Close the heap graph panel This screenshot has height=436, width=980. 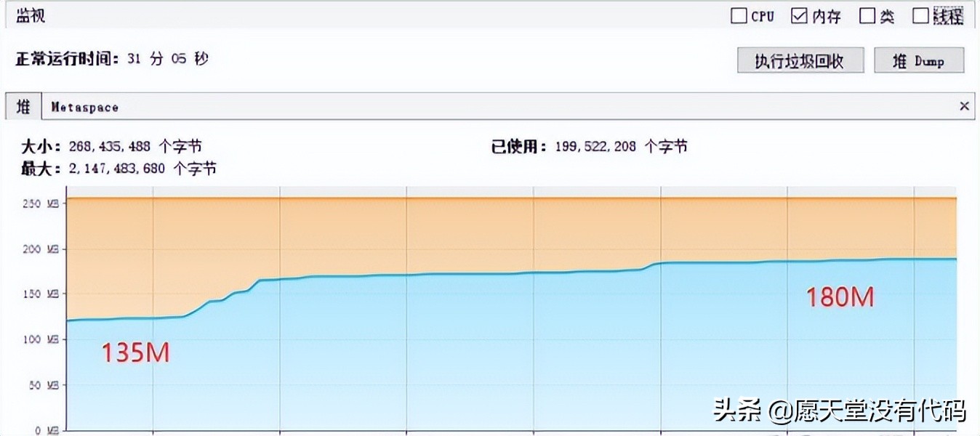coord(965,106)
